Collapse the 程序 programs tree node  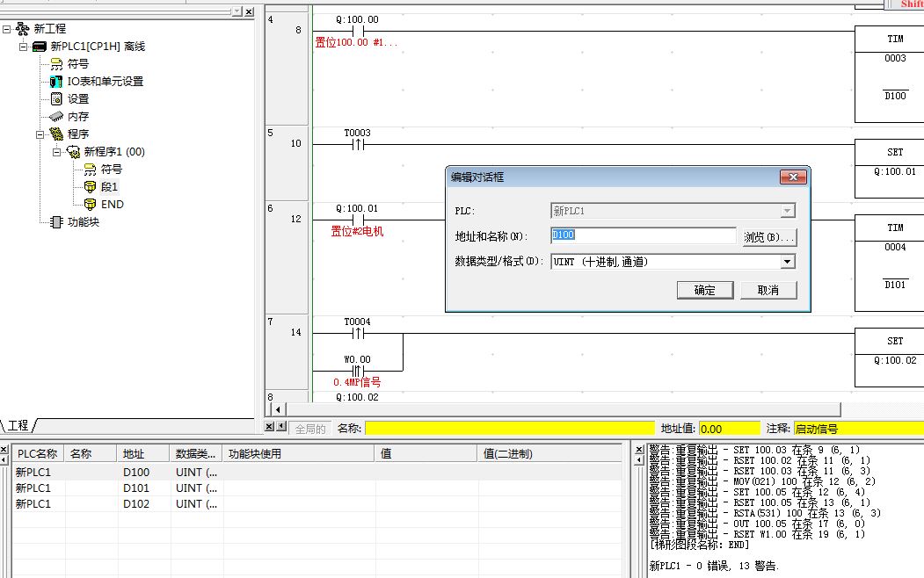point(40,134)
